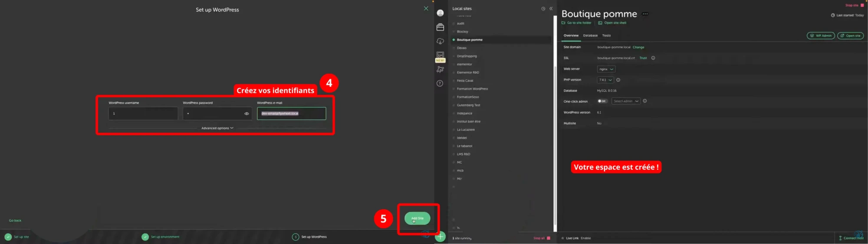This screenshot has height=244, width=868.
Task: Open the Help question mark icon
Action: click(x=440, y=83)
